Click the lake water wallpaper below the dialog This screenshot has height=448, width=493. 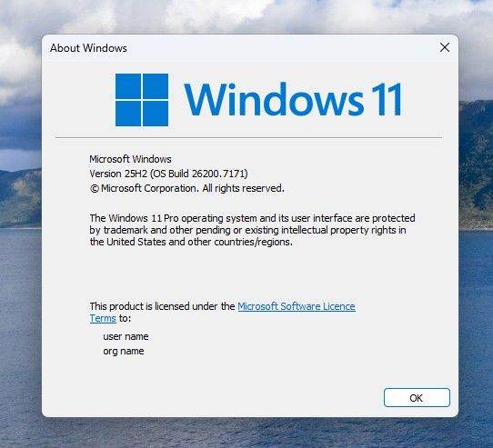pos(246,433)
